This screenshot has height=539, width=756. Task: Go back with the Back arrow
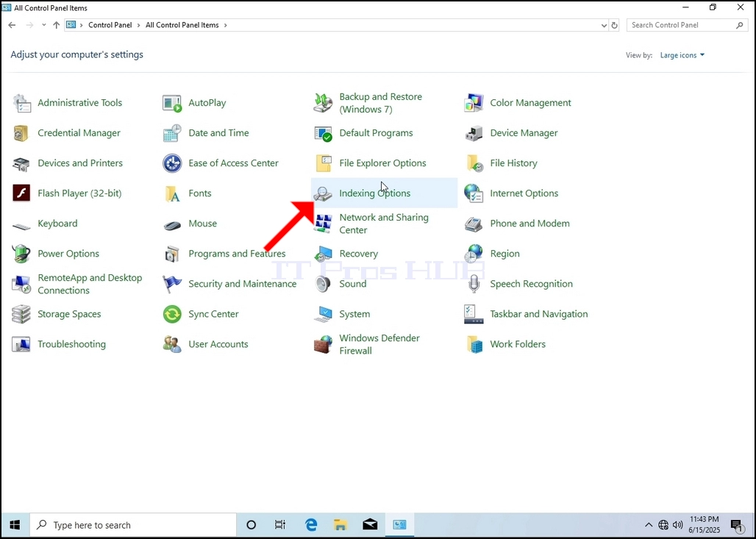coord(12,25)
